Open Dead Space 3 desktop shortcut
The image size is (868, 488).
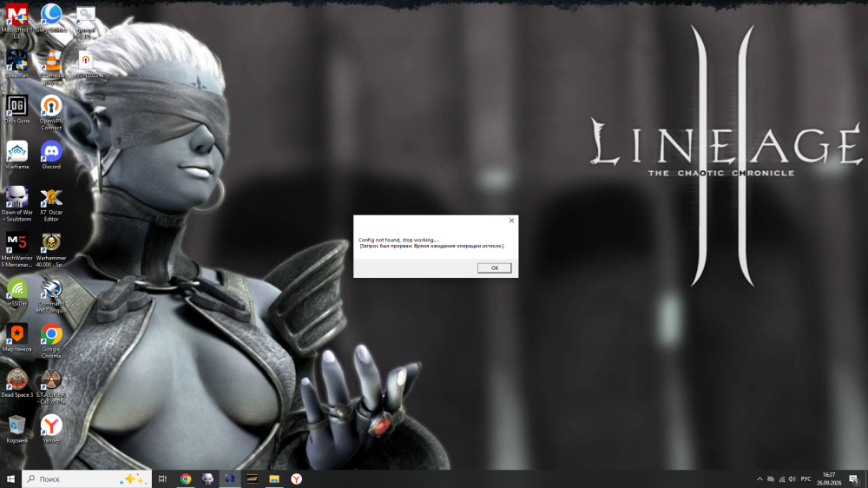pyautogui.click(x=16, y=383)
